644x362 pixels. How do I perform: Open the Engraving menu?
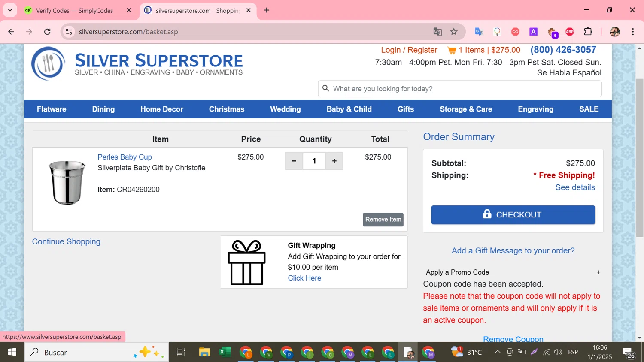click(x=536, y=109)
